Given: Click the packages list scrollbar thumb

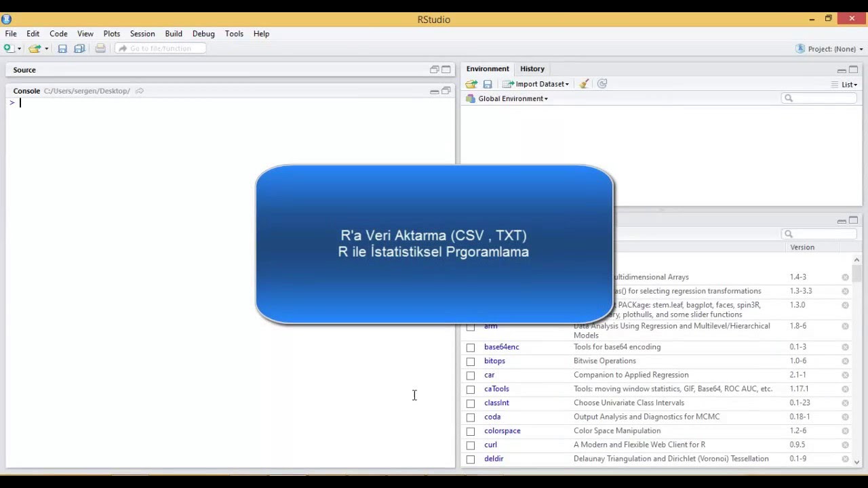Looking at the screenshot, I should (856, 274).
